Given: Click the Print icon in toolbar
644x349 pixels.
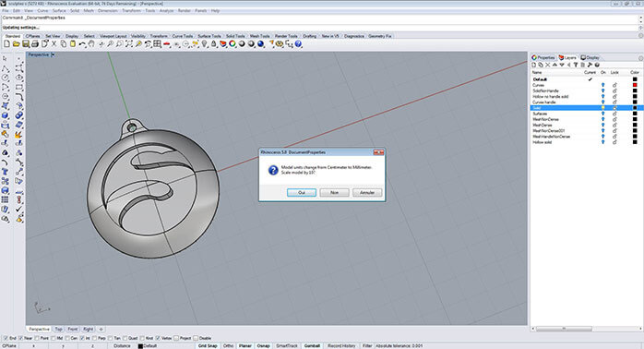Looking at the screenshot, I should click(35, 43).
